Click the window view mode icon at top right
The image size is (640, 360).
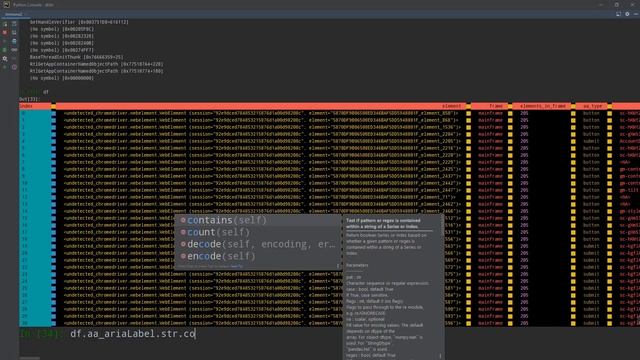click(618, 14)
